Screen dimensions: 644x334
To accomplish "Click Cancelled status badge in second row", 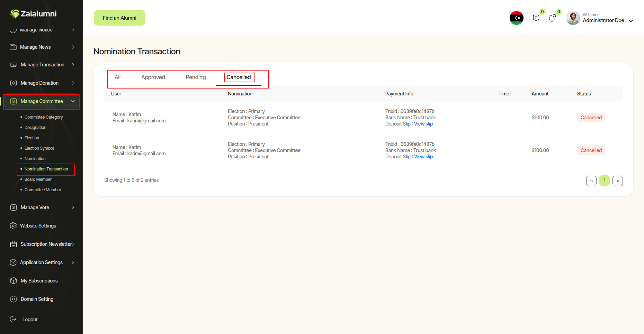I will (591, 150).
